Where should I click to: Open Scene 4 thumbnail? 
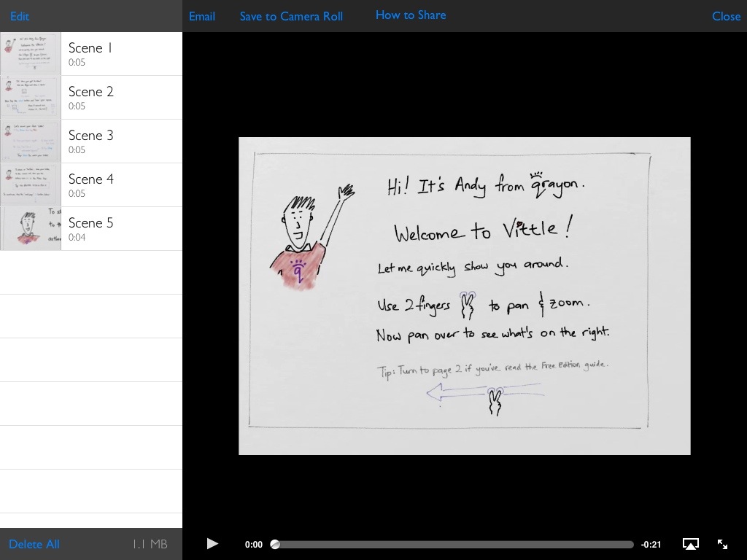point(31,185)
